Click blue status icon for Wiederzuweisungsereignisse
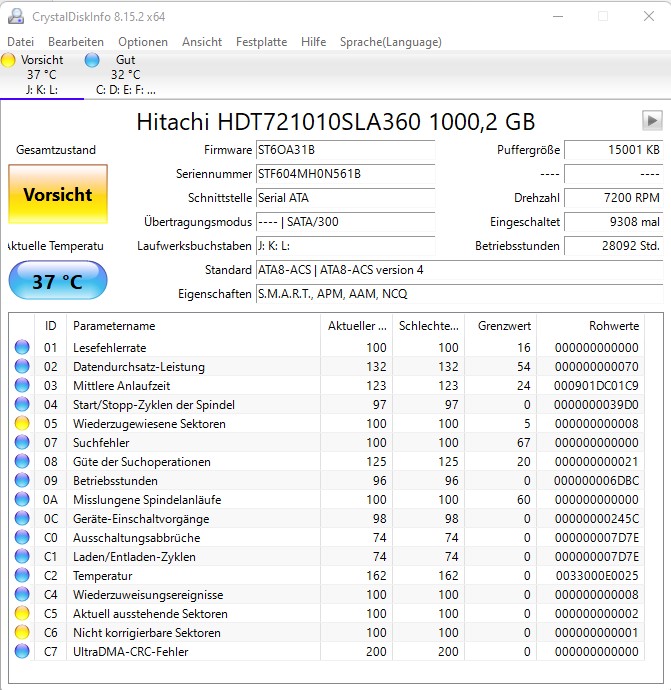Viewport: 671px width, 690px height. (x=22, y=595)
